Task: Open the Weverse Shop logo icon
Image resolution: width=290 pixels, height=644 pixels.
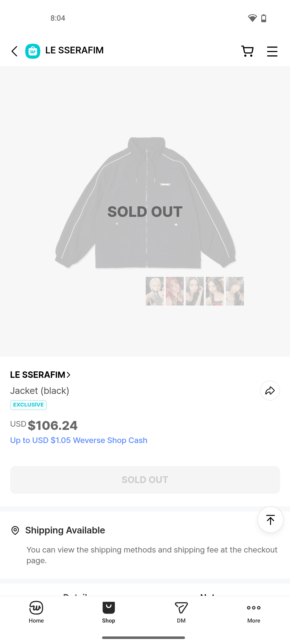Action: (x=33, y=51)
